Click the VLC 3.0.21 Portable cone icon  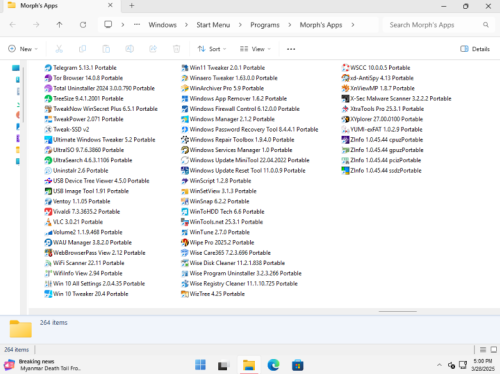[48, 222]
